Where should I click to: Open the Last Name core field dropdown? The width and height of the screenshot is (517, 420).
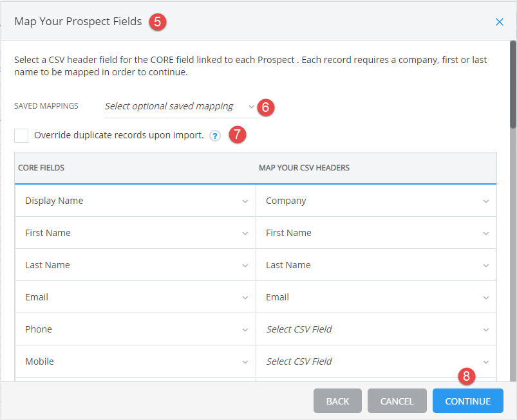(135, 265)
